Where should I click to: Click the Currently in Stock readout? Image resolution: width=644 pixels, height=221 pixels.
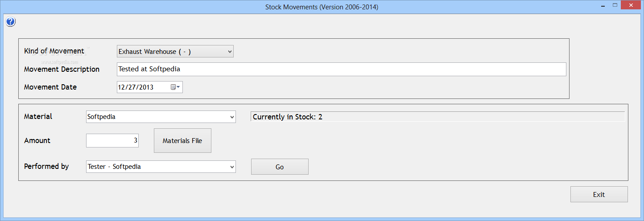click(438, 117)
